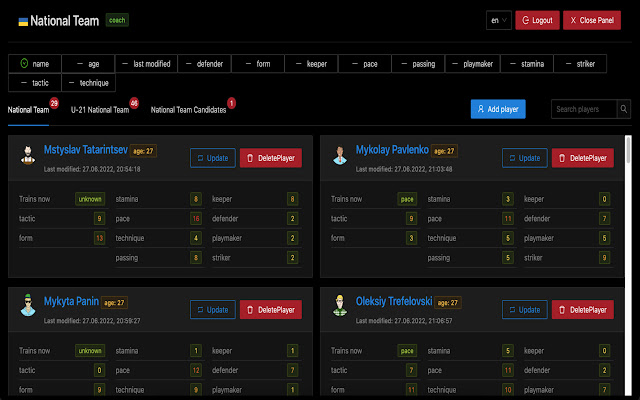Screen dimensions: 640x400
Task: Click the Add player button
Action: [x=498, y=109]
